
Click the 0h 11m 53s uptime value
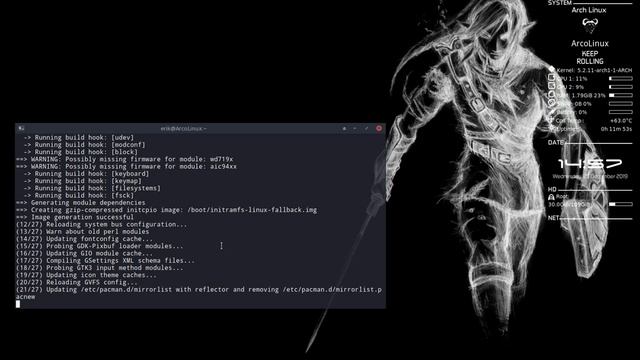click(x=616, y=129)
